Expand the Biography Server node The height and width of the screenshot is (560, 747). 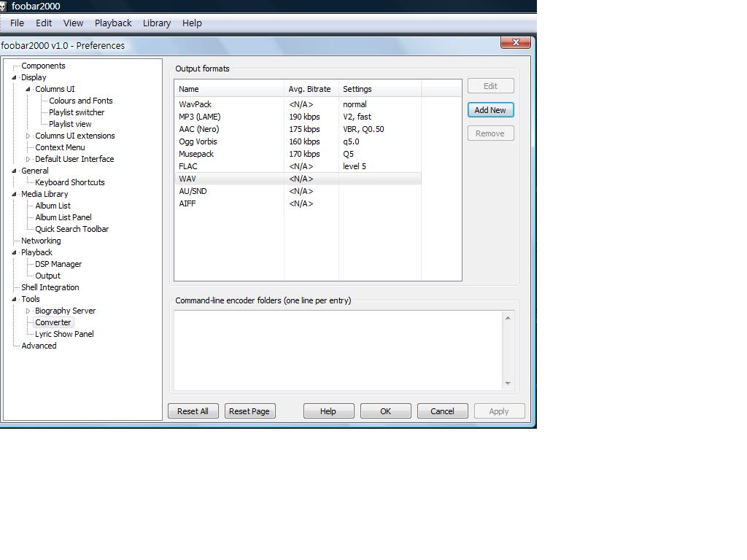[x=28, y=311]
